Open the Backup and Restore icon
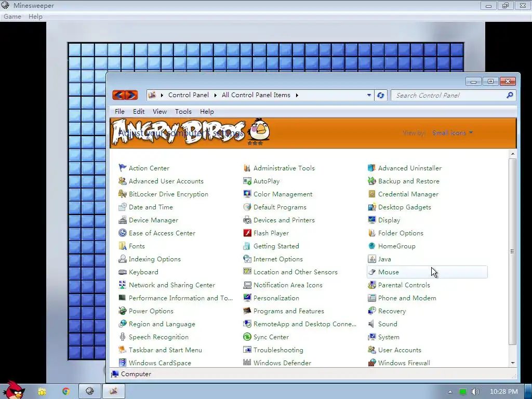The image size is (532, 399). [x=371, y=181]
